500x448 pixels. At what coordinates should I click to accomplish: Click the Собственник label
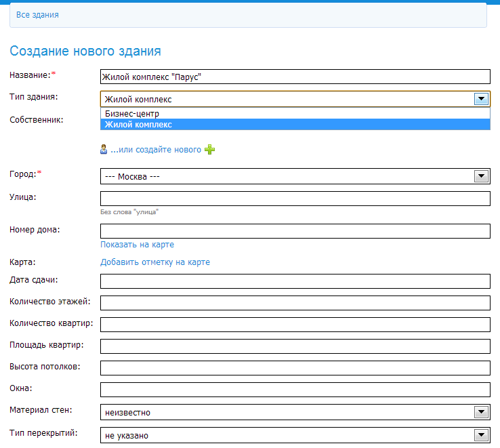[x=37, y=120]
